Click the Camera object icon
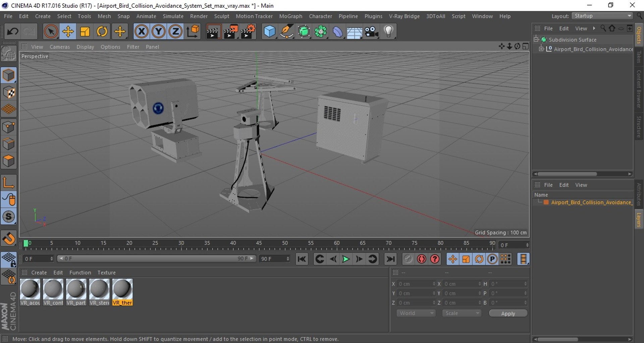Viewport: 644px width, 343px height. tap(371, 32)
